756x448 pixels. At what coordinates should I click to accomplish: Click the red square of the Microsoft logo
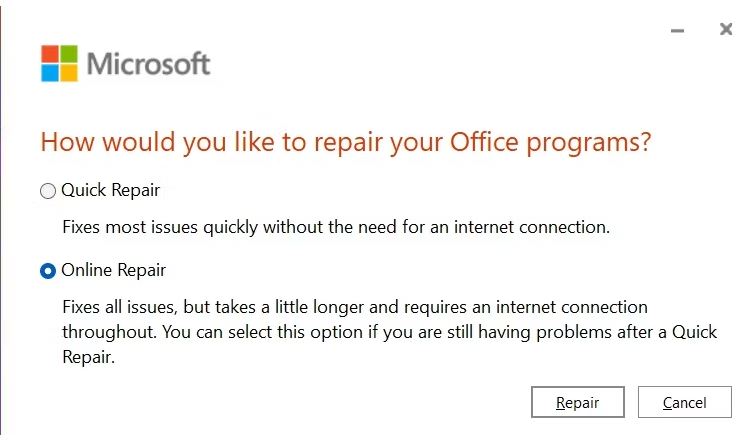(50, 54)
